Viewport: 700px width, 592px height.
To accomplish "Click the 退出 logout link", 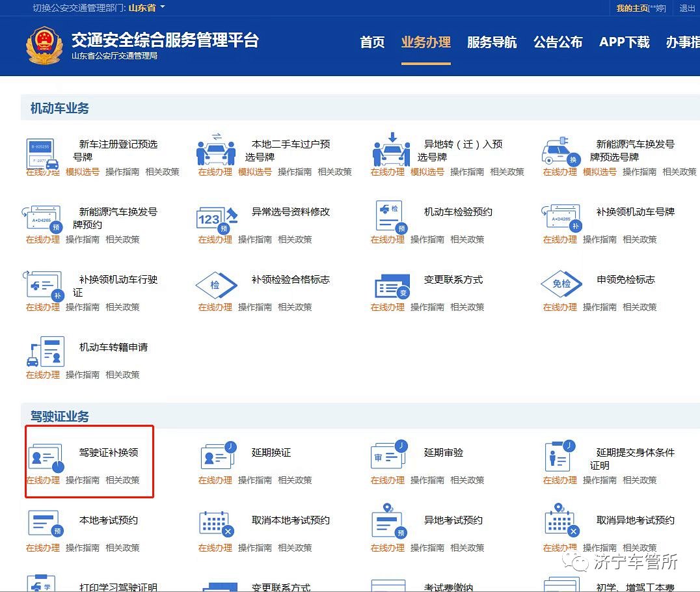I will [687, 8].
